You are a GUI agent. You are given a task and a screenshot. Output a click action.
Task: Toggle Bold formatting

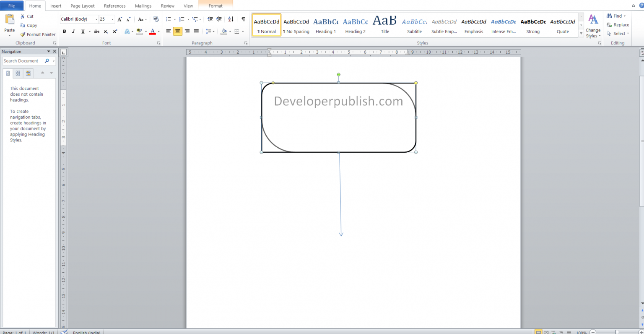pos(64,31)
